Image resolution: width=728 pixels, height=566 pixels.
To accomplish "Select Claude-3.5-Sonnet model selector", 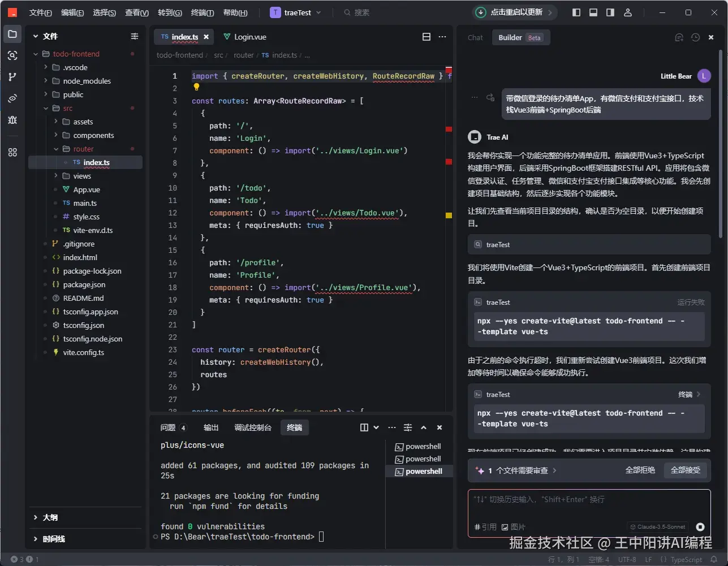I will 658,527.
